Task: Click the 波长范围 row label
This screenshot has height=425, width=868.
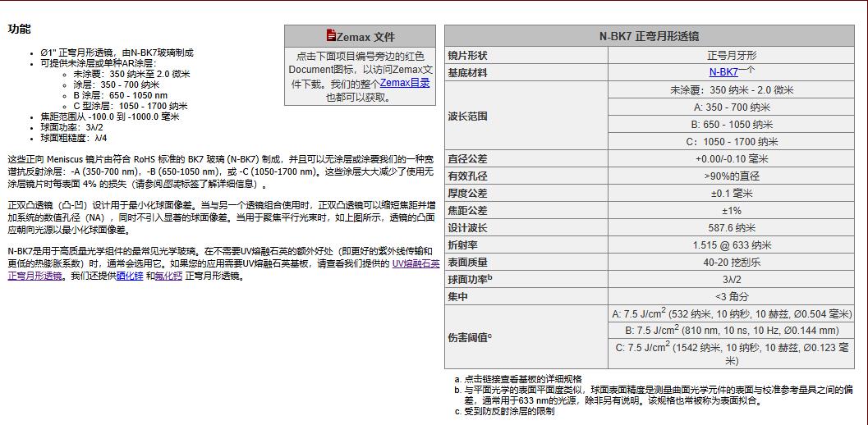Action: (468, 117)
